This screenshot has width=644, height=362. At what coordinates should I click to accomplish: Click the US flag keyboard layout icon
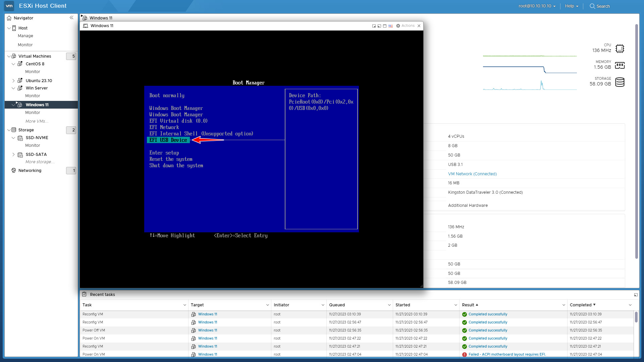(x=390, y=26)
